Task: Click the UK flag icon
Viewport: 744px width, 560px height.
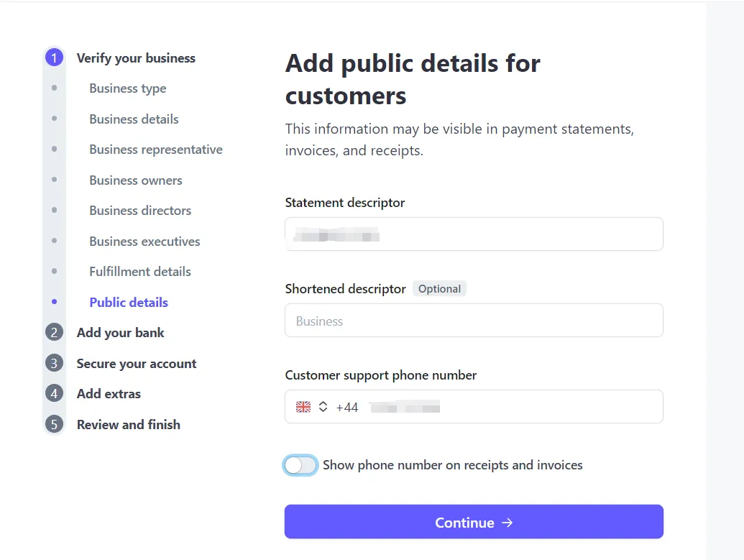Action: [x=303, y=407]
